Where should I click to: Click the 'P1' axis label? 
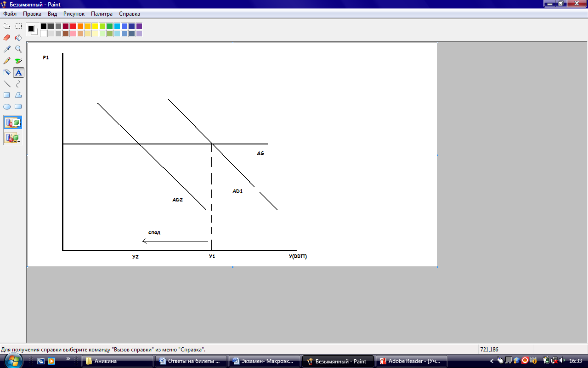point(45,57)
